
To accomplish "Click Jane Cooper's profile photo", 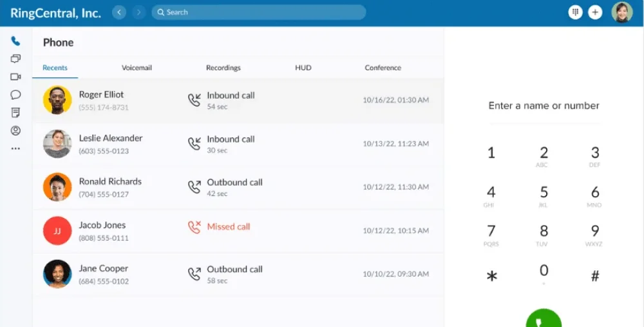I will coord(57,274).
